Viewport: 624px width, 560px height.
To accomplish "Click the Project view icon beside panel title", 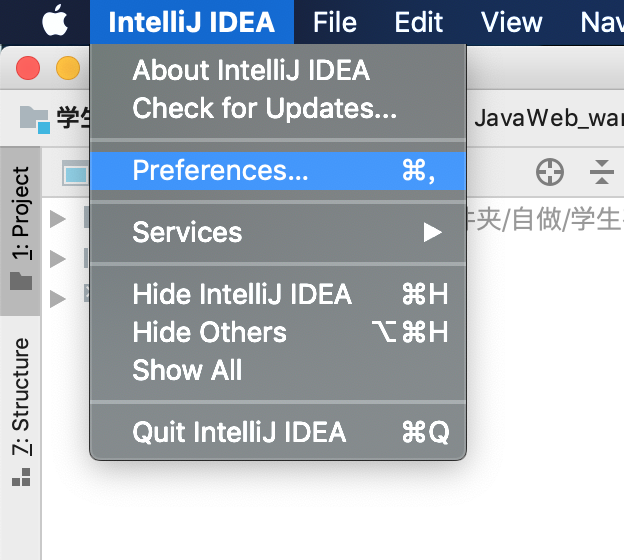I will point(75,174).
